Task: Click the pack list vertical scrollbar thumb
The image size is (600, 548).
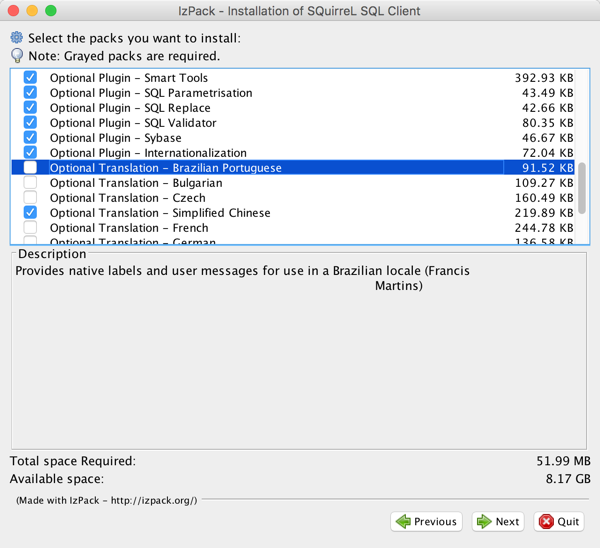Action: 582,188
